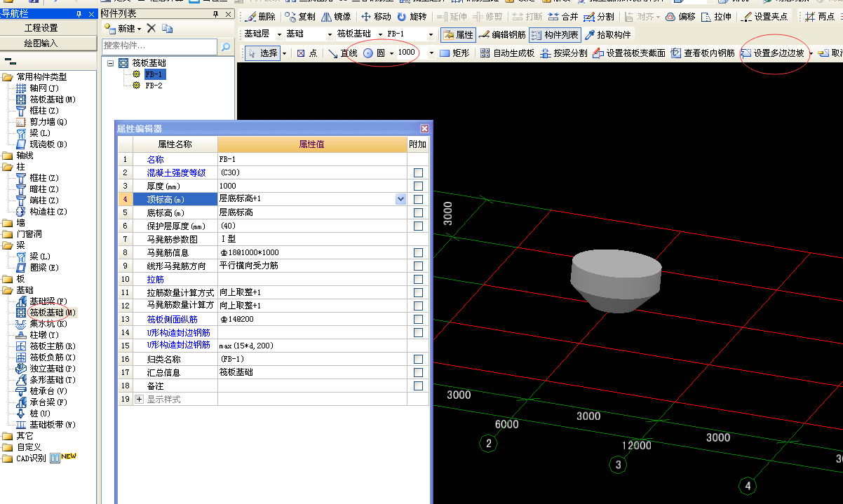Click the 合并 (merge) tool
The height and width of the screenshot is (504, 843).
pyautogui.click(x=564, y=17)
